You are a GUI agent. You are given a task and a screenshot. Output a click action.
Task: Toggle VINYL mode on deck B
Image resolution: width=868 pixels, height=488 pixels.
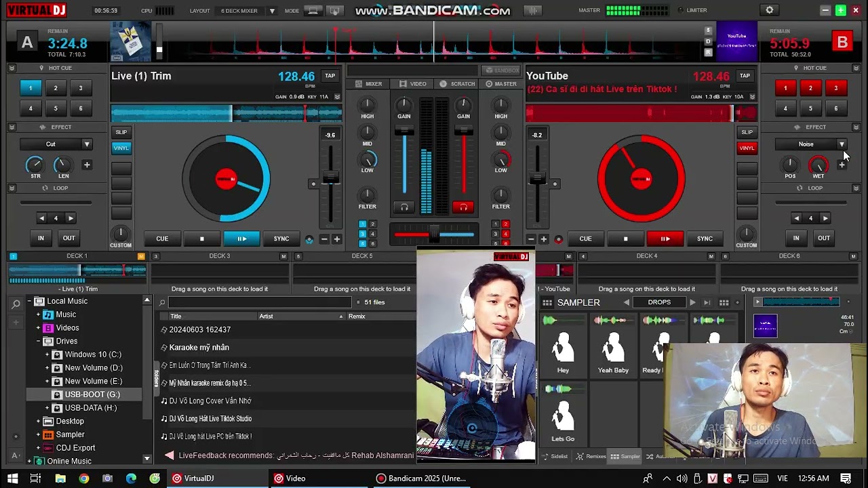click(x=747, y=148)
